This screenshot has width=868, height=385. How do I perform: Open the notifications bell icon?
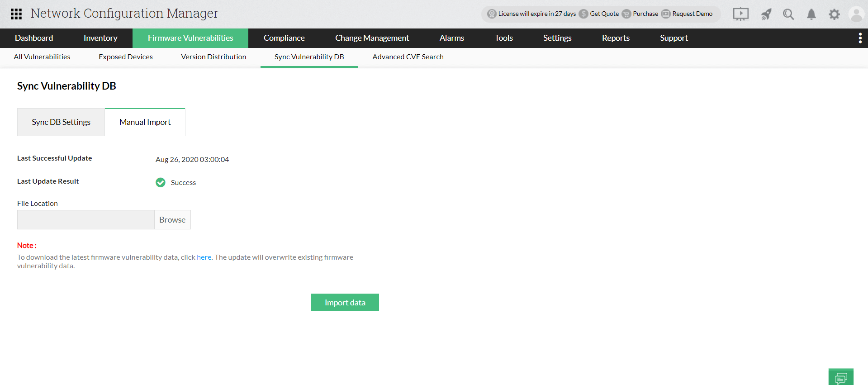(811, 14)
